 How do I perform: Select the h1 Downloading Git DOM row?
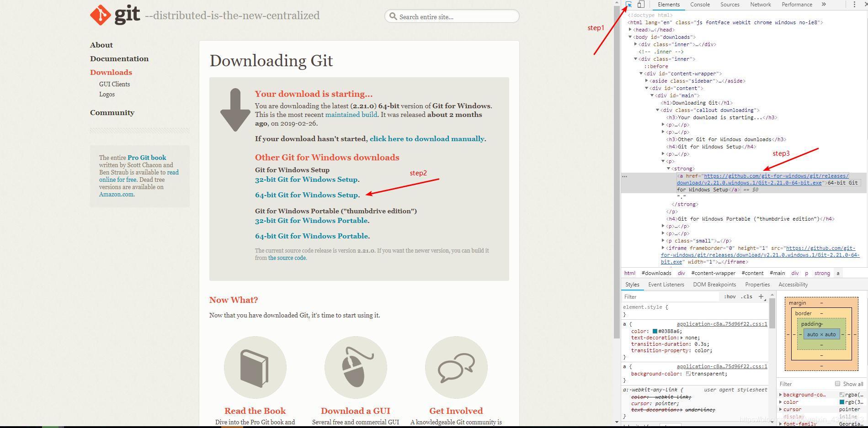point(697,103)
